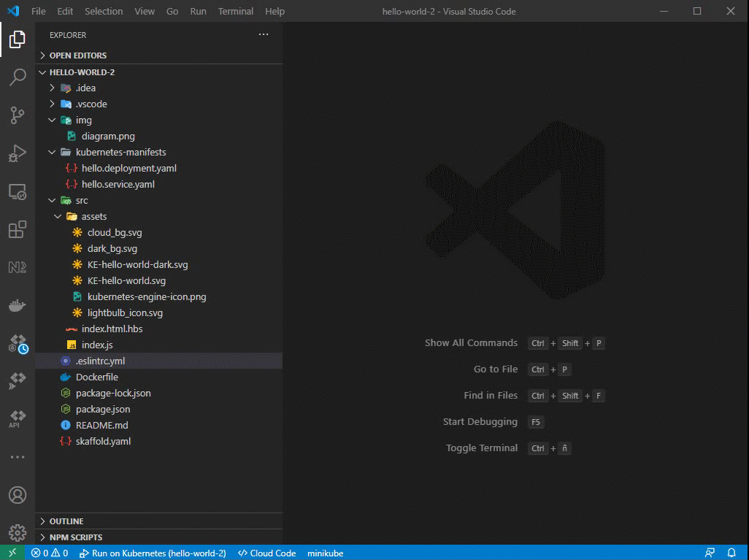The width and height of the screenshot is (749, 560).
Task: Open index.js file
Action: [x=158, y=345]
